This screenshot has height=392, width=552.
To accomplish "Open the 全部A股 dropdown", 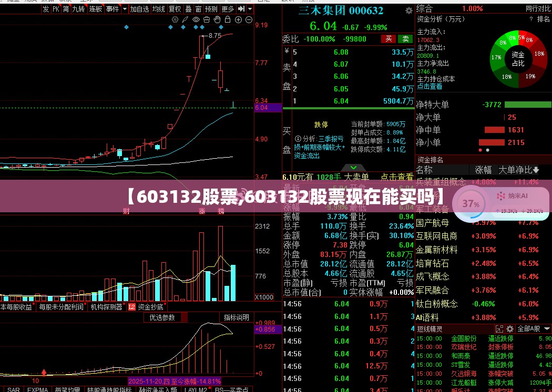I will point(534,329).
